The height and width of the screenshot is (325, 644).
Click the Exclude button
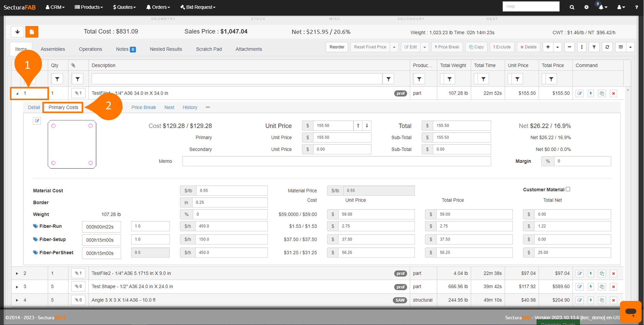pos(502,47)
